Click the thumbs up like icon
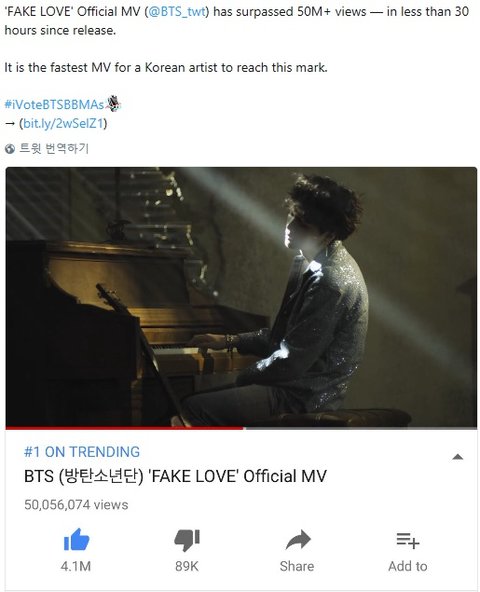Image resolution: width=480 pixels, height=592 pixels. point(77,540)
